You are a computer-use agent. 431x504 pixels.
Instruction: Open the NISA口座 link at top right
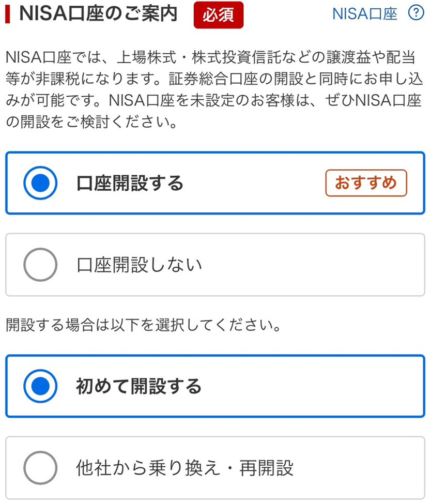click(x=364, y=14)
